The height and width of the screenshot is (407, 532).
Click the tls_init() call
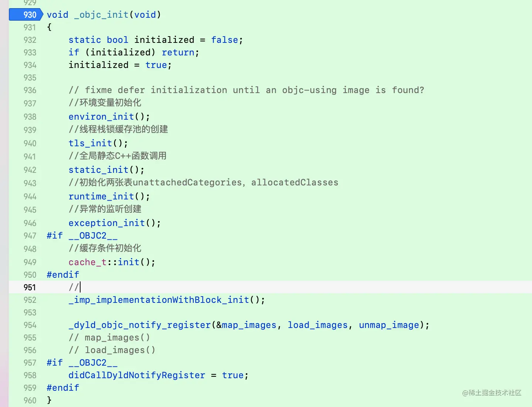point(98,143)
